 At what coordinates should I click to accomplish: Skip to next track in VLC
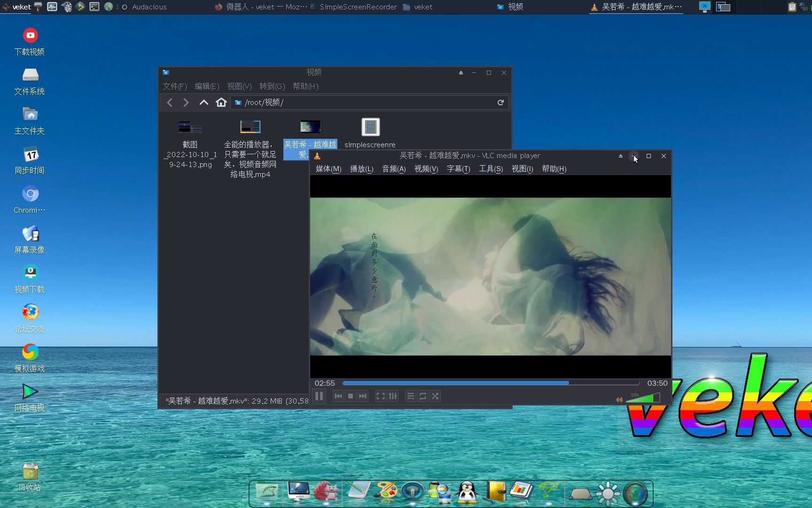coord(362,397)
